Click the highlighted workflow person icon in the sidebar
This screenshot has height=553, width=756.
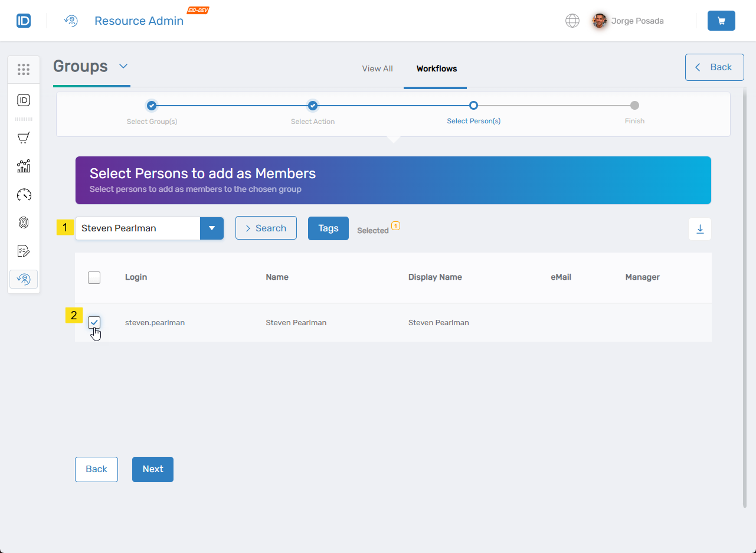point(24,279)
